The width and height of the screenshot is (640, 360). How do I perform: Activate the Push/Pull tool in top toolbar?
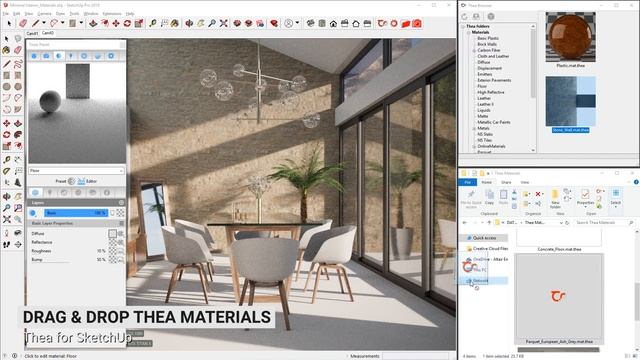(x=93, y=24)
